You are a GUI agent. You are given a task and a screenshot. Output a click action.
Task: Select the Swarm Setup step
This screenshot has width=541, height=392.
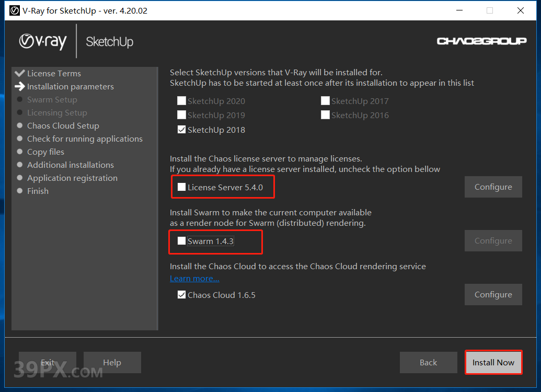click(x=52, y=100)
